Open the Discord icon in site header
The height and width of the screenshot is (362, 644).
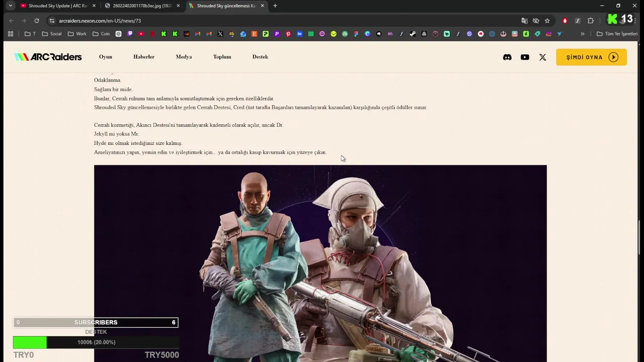pyautogui.click(x=507, y=57)
